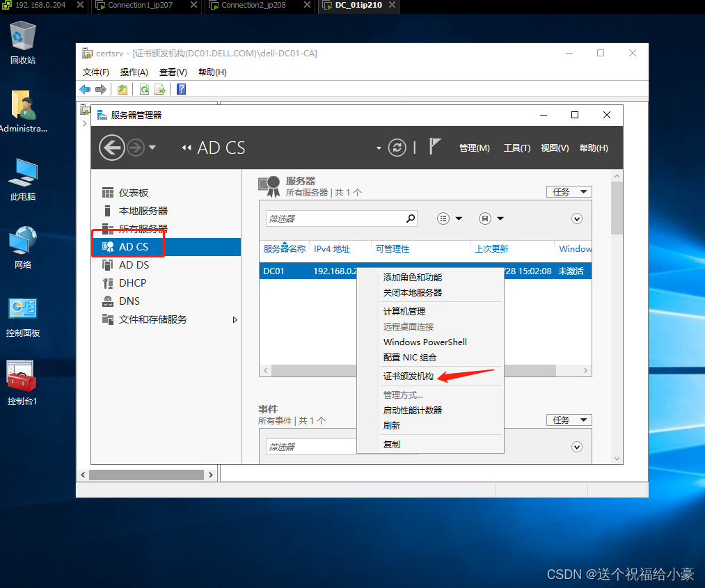Image resolution: width=705 pixels, height=588 pixels.
Task: Click the Server Manager vertical scrollbar thumb
Action: pos(617,207)
